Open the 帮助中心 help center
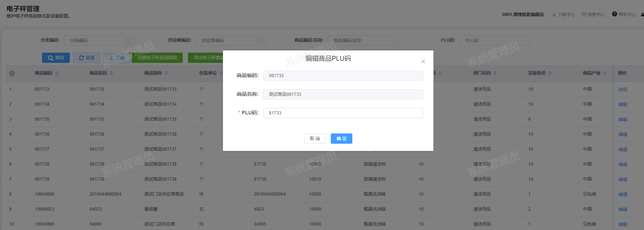The width and height of the screenshot is (644, 230). pyautogui.click(x=624, y=15)
